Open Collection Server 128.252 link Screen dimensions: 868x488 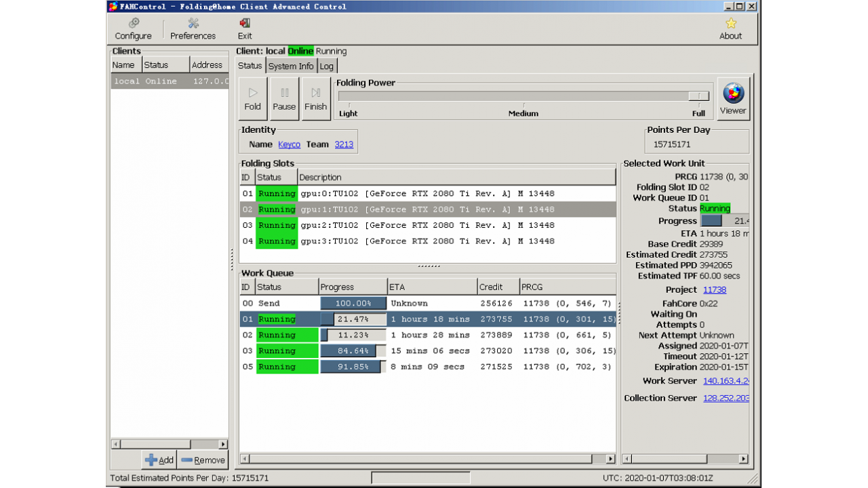click(x=726, y=398)
